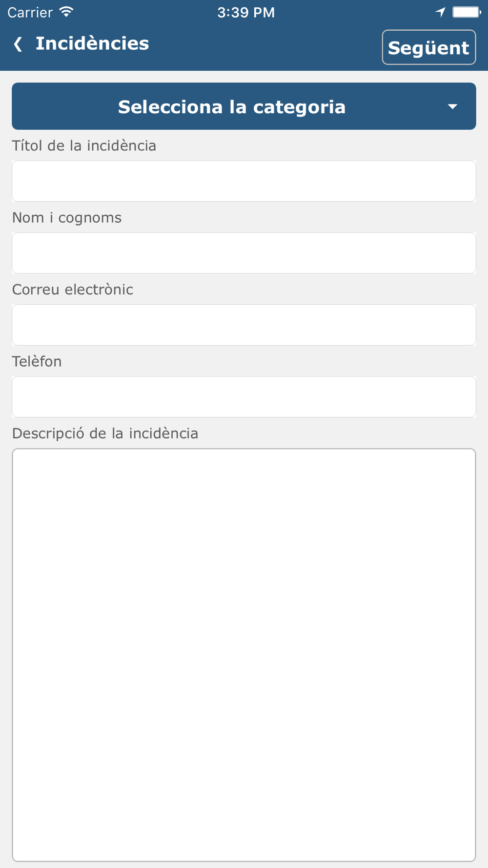Tap the location services arrow icon

(440, 12)
